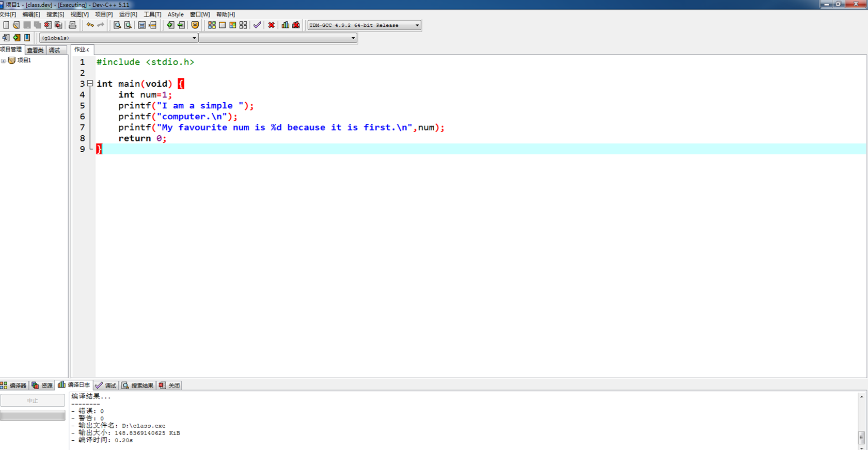Open the (globals) scope dropdown
The height and width of the screenshot is (450, 868).
pyautogui.click(x=118, y=38)
